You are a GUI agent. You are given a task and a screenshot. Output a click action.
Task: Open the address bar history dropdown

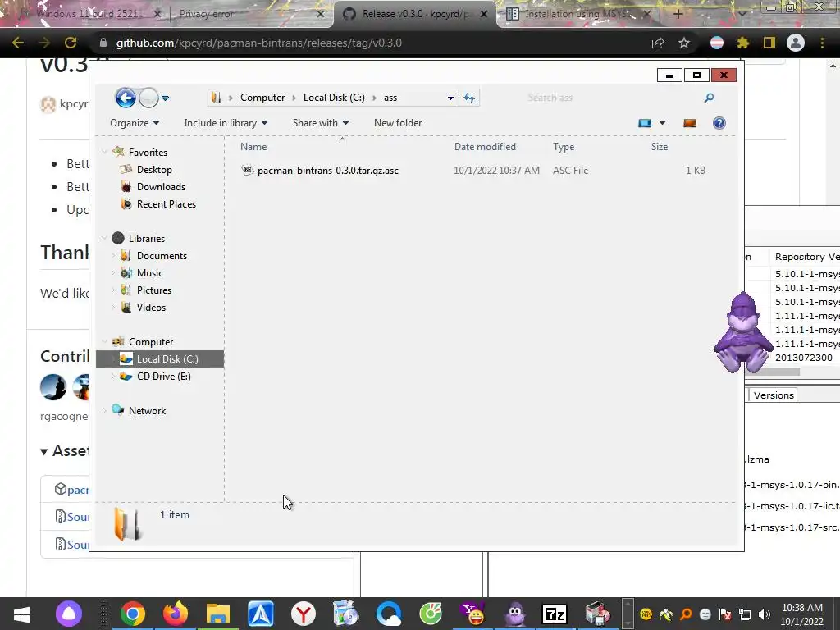click(450, 98)
